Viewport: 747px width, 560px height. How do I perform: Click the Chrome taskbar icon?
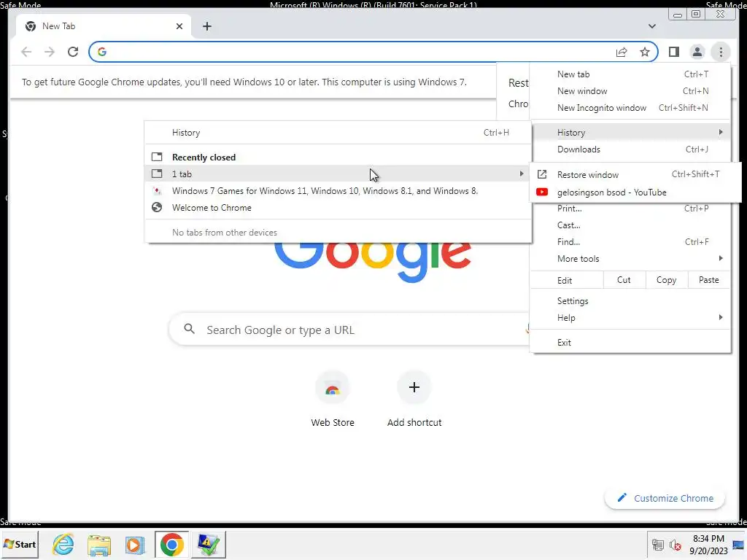click(x=171, y=544)
